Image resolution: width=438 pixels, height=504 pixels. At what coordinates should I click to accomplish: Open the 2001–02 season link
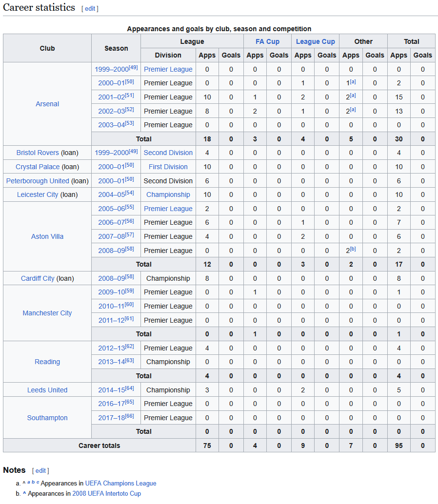[111, 97]
